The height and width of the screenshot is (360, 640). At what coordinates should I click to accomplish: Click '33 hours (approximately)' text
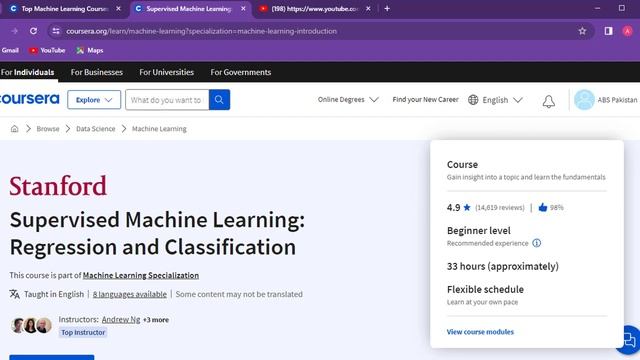pos(502,266)
